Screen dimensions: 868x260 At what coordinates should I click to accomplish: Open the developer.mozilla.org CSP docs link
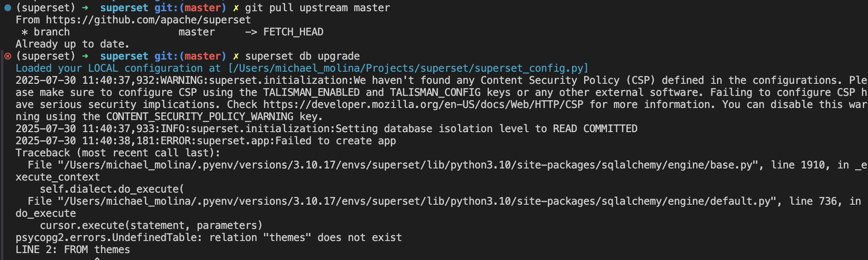(x=423, y=105)
